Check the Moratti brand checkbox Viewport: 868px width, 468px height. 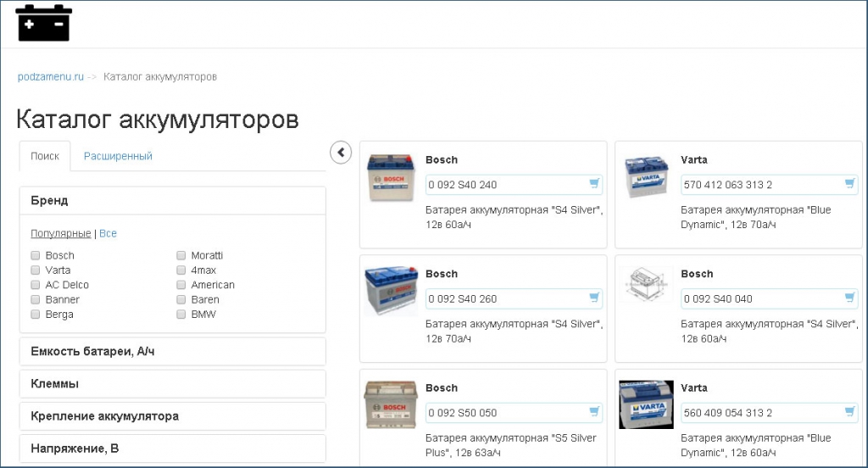pyautogui.click(x=181, y=255)
